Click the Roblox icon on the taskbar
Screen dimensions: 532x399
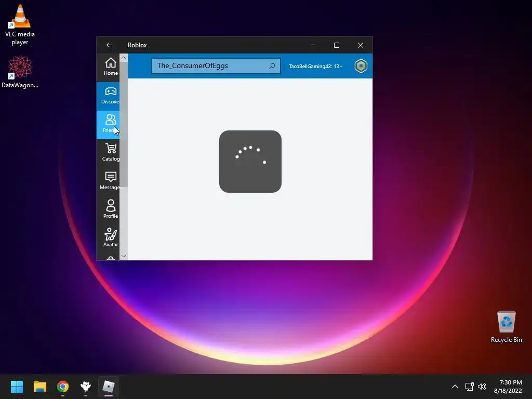(x=109, y=387)
